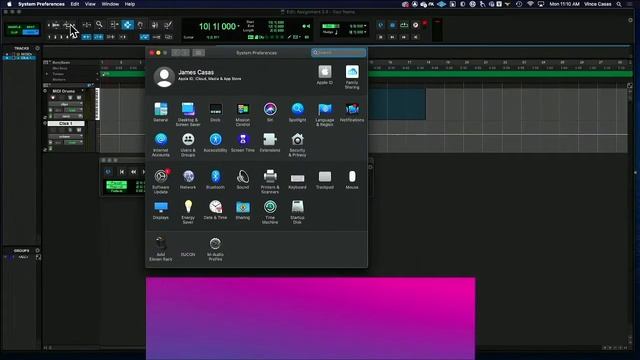
Task: Enable Shuffle edit mode in Pro Tools
Action: pos(14,27)
